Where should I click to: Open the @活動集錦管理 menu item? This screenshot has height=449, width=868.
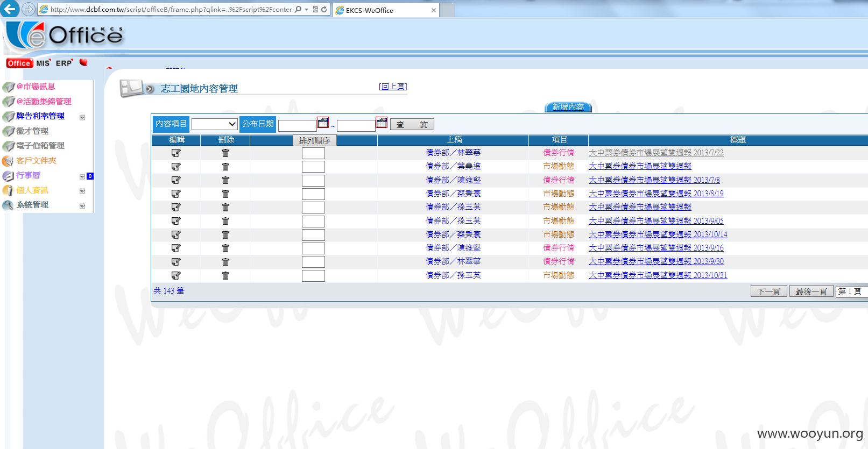[x=44, y=102]
